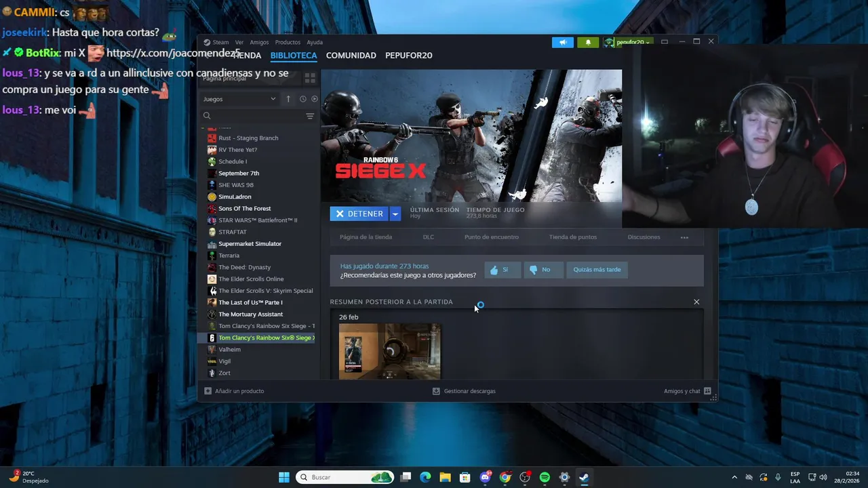The width and height of the screenshot is (868, 488).
Task: Go to the COMUNIDAD tab
Action: coord(351,56)
